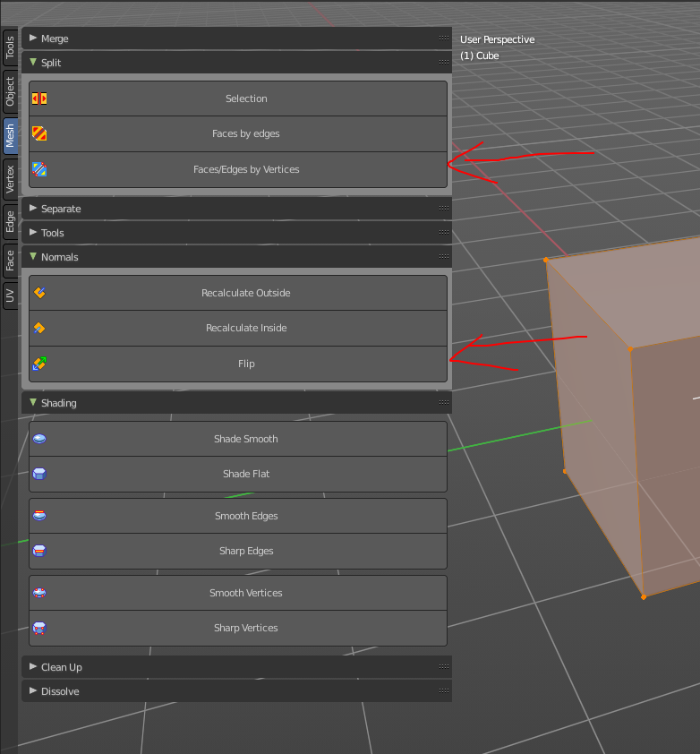Click the Sharp Vertices icon
Viewport: 700px width, 754px height.
(x=39, y=628)
